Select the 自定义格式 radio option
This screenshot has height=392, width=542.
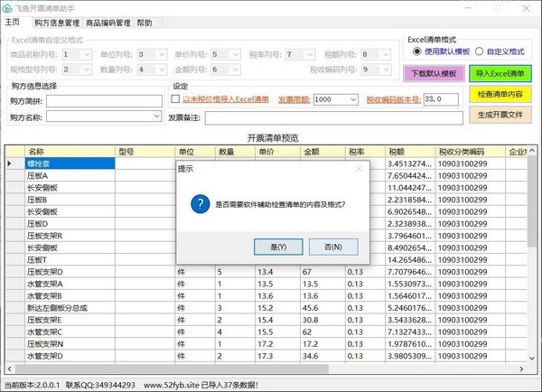click(x=479, y=52)
